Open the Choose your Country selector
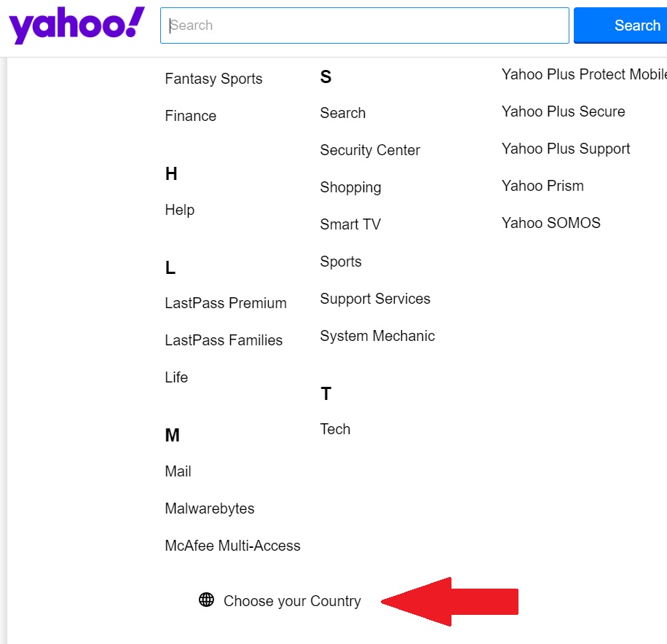 (x=292, y=601)
